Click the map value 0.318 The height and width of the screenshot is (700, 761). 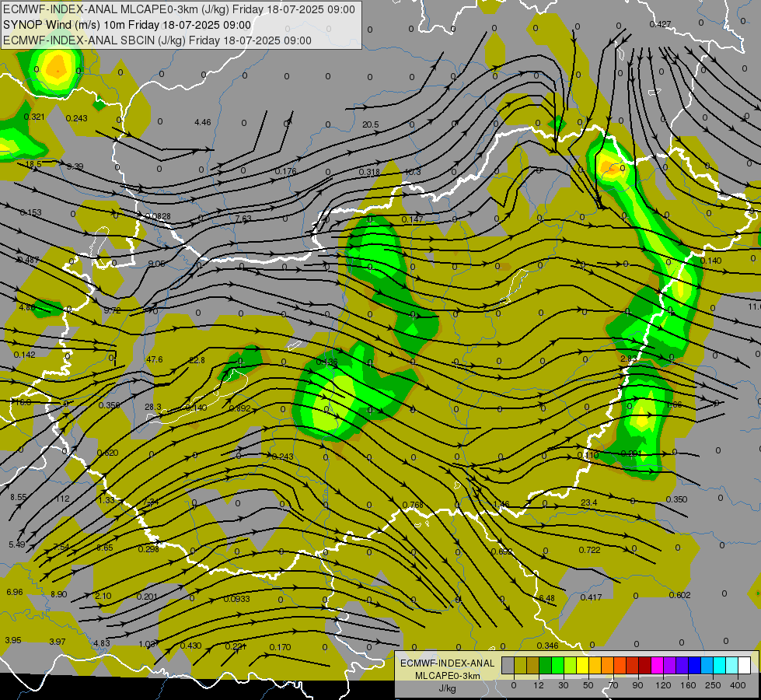click(x=369, y=172)
